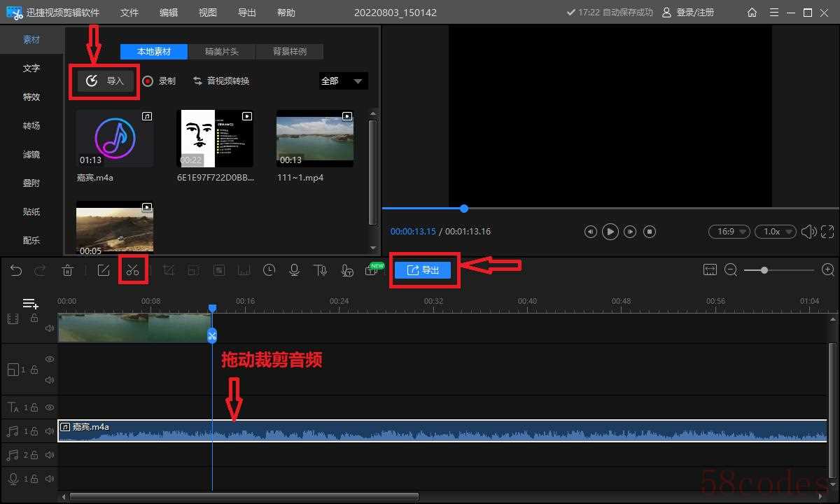Open the microphone voice-over recording tool
This screenshot has width=840, height=504.
tap(295, 270)
